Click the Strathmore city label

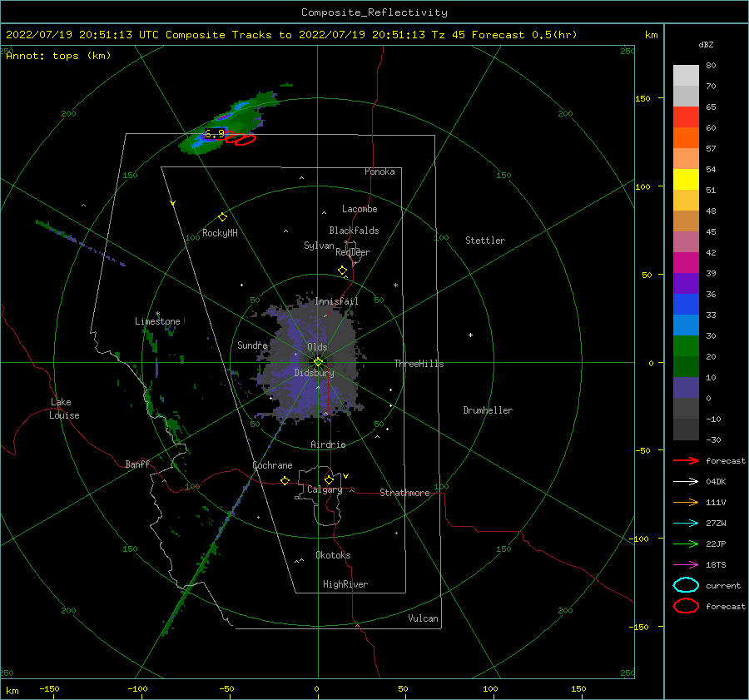pyautogui.click(x=404, y=493)
